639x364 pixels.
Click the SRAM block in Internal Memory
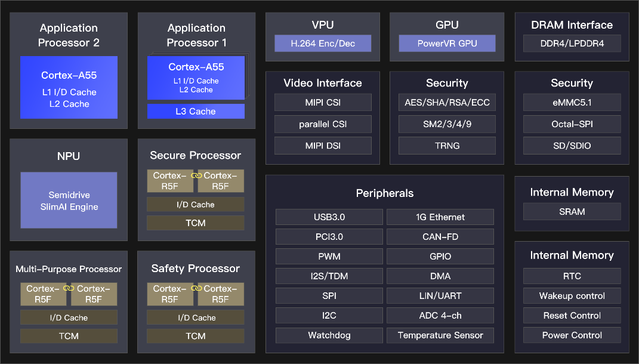pyautogui.click(x=571, y=211)
